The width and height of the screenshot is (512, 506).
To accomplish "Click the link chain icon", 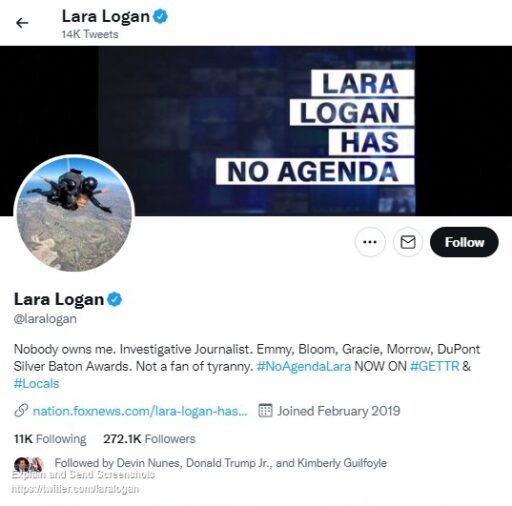I will 21,411.
